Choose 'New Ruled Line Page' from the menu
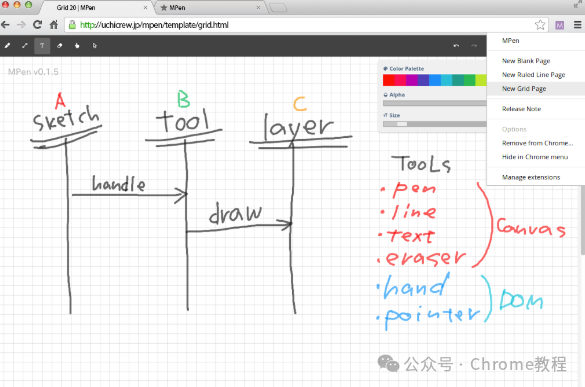Viewport: 585px width, 387px height. coord(533,75)
